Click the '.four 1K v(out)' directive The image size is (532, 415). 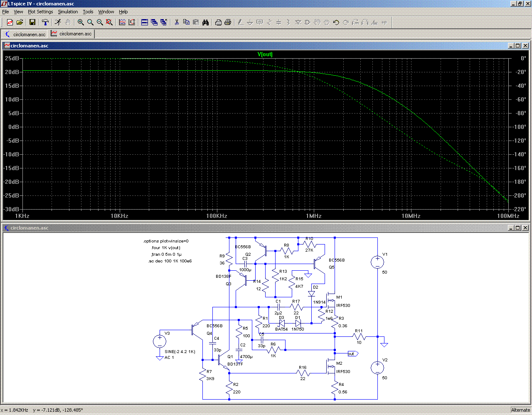point(166,248)
